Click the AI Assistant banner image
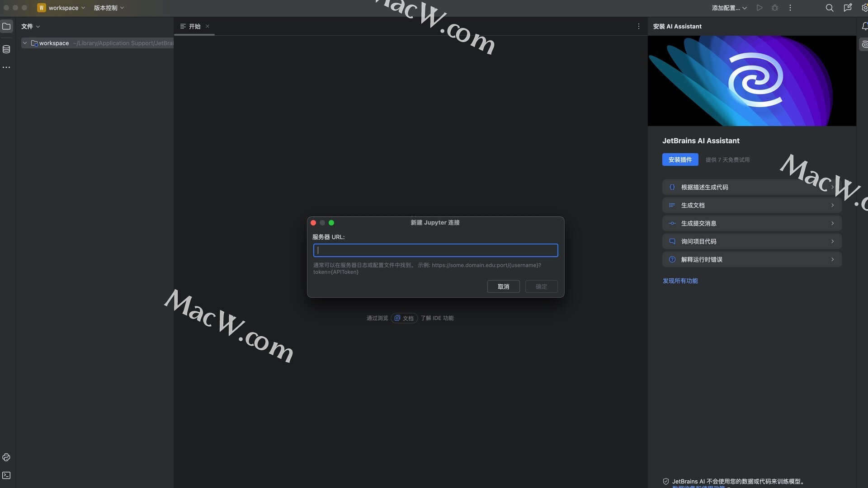This screenshot has width=868, height=488. [752, 81]
